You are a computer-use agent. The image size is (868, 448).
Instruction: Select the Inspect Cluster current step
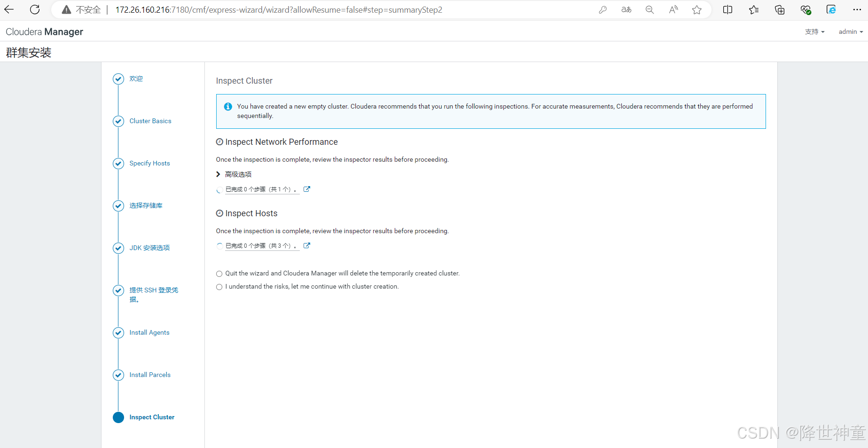[x=152, y=417]
